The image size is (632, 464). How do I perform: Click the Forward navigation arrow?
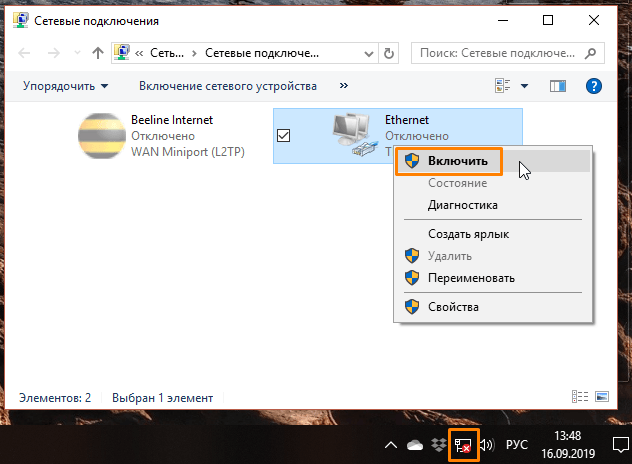[x=53, y=53]
